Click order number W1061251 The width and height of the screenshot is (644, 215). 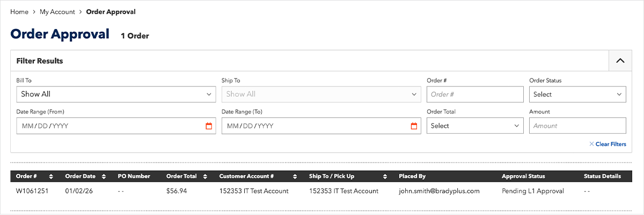(x=32, y=191)
